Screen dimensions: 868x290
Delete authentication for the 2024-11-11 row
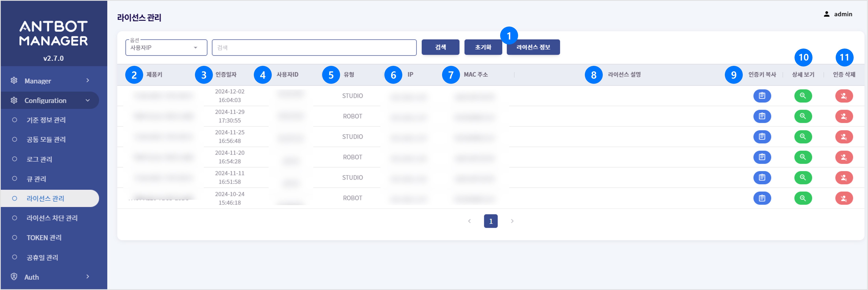[844, 178]
